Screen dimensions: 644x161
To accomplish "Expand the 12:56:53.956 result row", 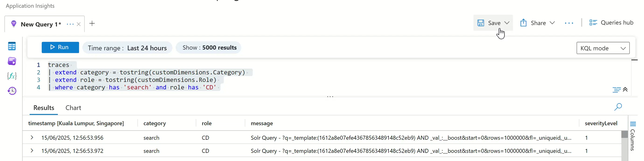I will (32, 137).
